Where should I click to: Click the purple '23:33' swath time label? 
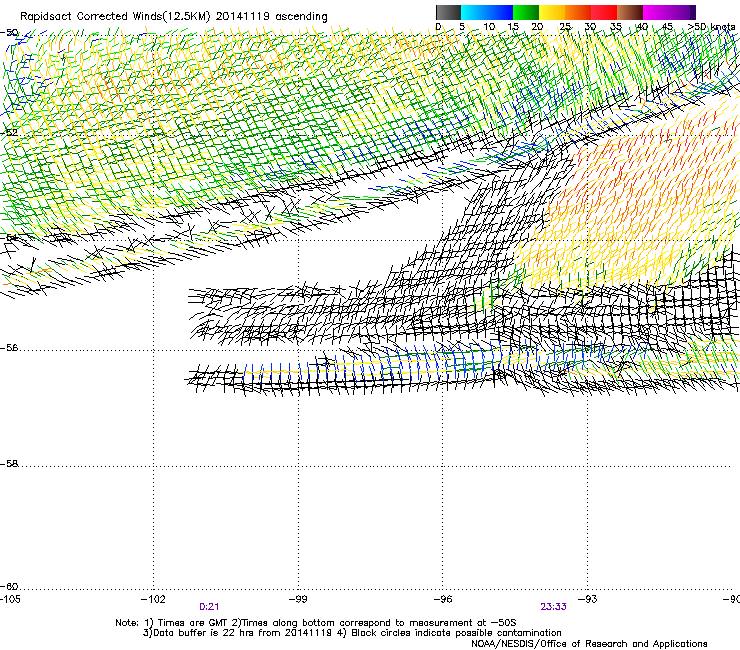(553, 607)
